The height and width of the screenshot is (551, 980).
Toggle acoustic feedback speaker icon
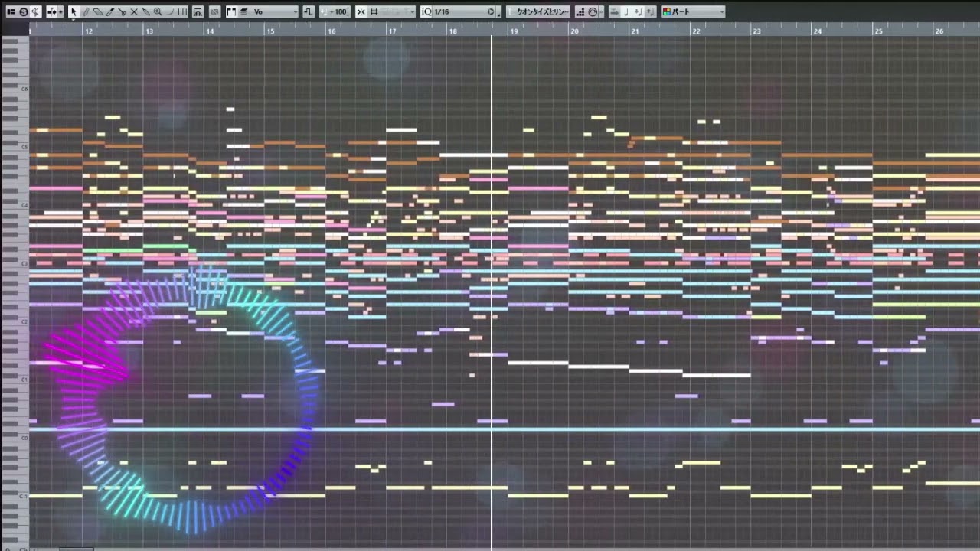35,11
